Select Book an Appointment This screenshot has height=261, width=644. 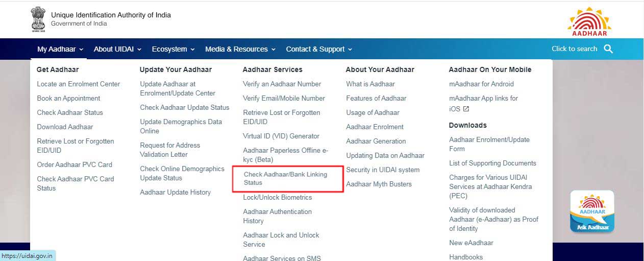tap(68, 98)
